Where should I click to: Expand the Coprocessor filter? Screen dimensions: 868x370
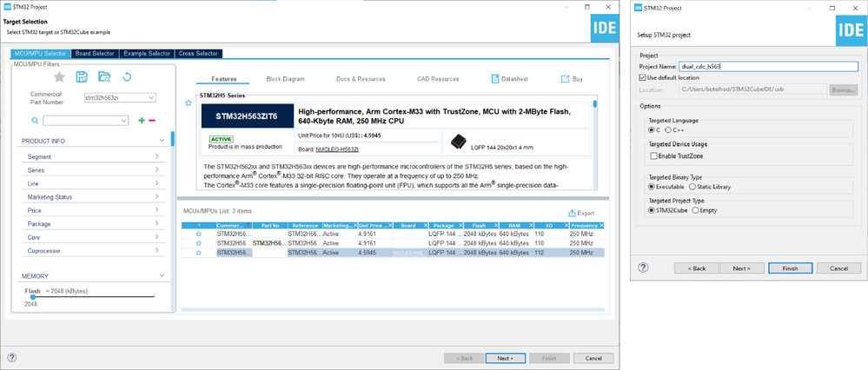tap(157, 250)
